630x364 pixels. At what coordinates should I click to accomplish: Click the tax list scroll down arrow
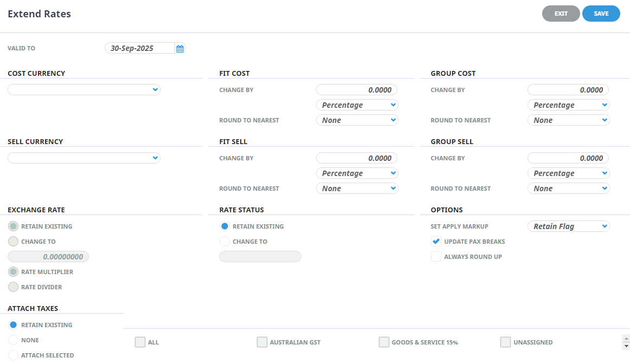(627, 346)
